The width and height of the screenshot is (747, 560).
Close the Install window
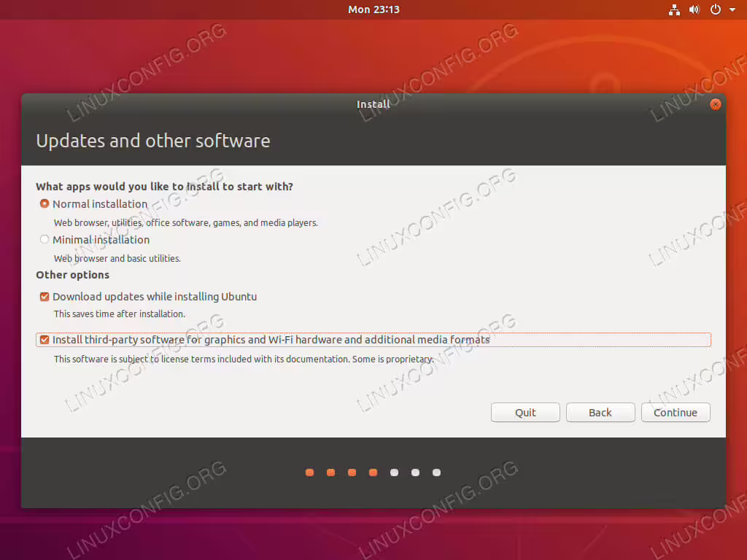pos(715,104)
